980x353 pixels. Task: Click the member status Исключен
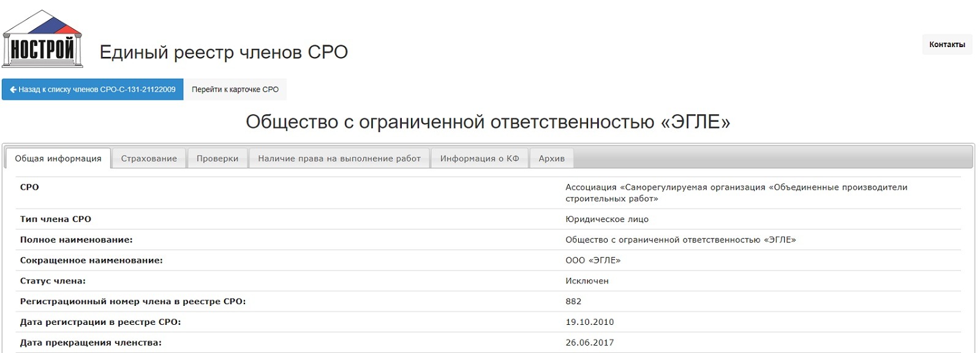tap(587, 281)
